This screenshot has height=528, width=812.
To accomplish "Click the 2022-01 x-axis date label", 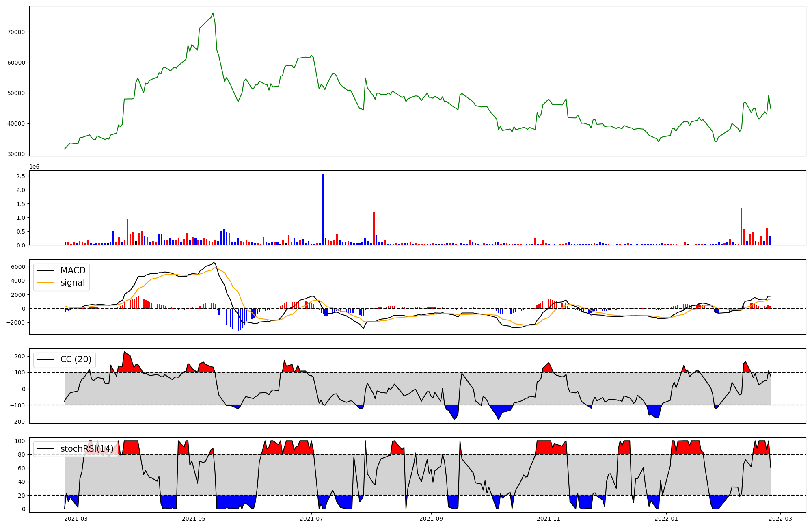I will coord(667,519).
